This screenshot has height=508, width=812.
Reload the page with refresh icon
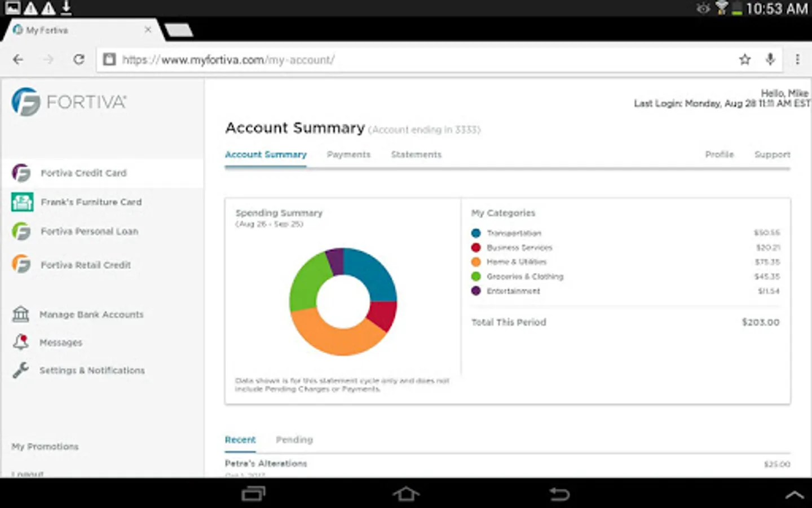point(79,59)
